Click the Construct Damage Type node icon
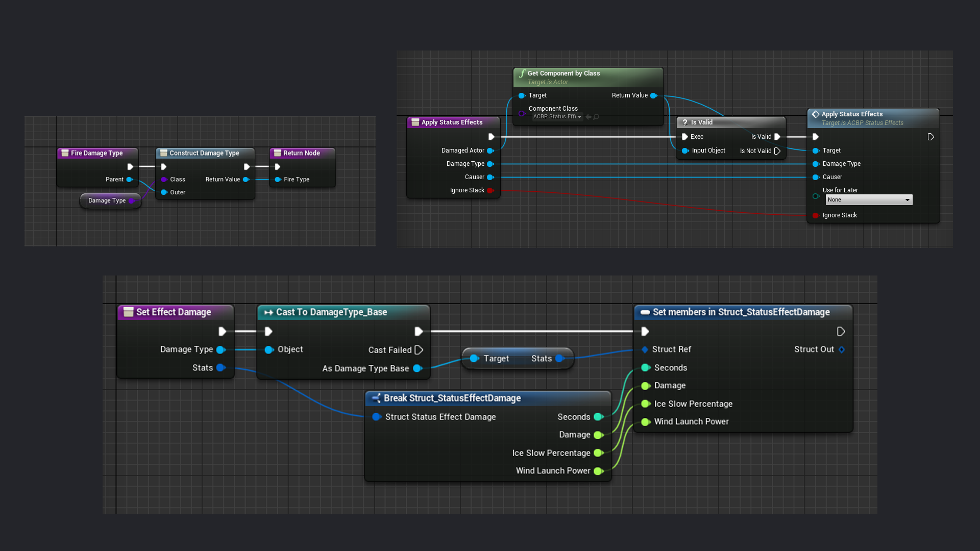This screenshot has height=551, width=980. tap(162, 152)
